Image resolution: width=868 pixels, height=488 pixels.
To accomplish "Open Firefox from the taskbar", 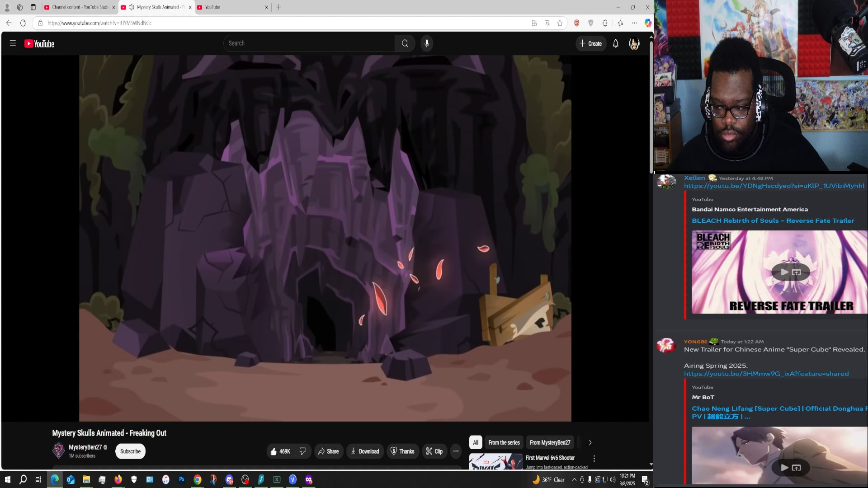I will [118, 480].
